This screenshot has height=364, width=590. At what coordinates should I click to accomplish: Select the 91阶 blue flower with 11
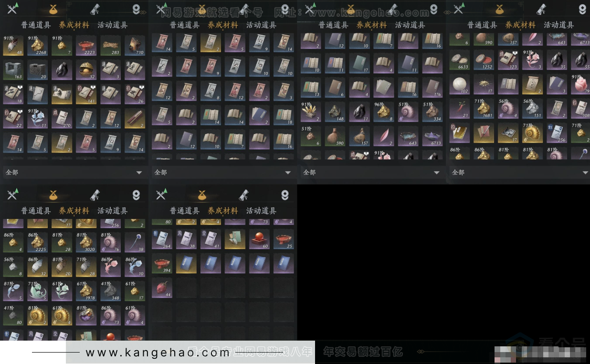tap(37, 118)
